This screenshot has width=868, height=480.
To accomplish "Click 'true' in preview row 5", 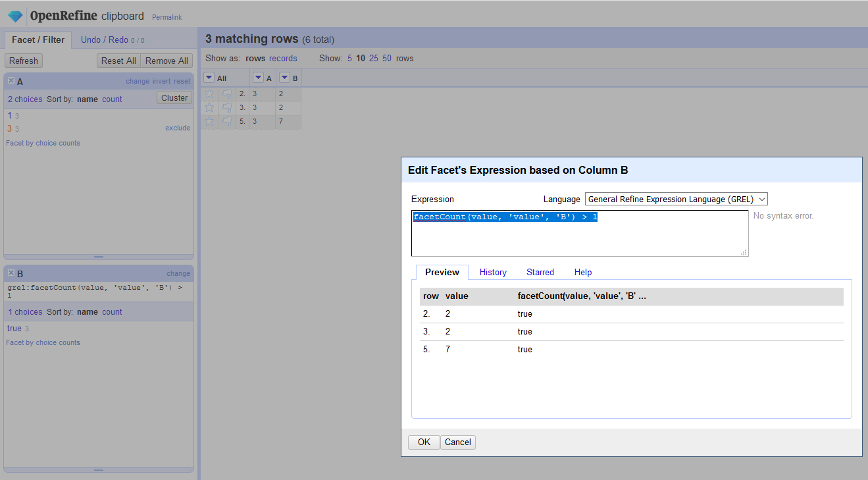I will (525, 350).
